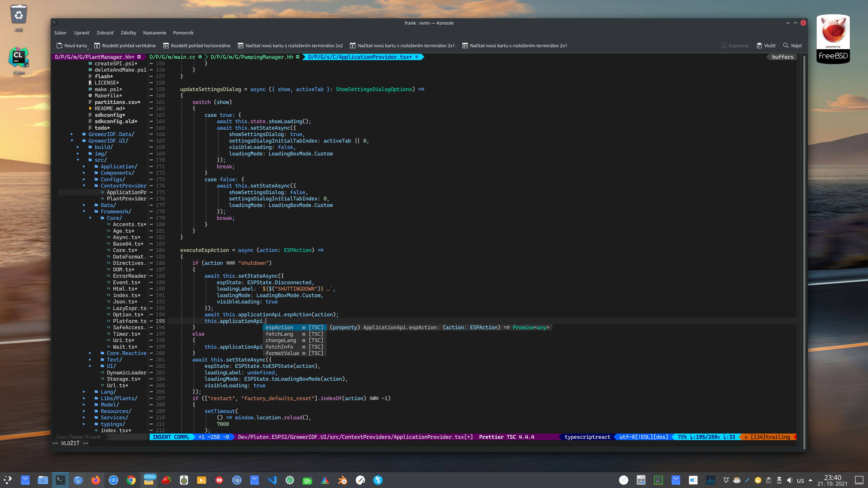
Task: Open the Záložky menu
Action: pyautogui.click(x=128, y=33)
